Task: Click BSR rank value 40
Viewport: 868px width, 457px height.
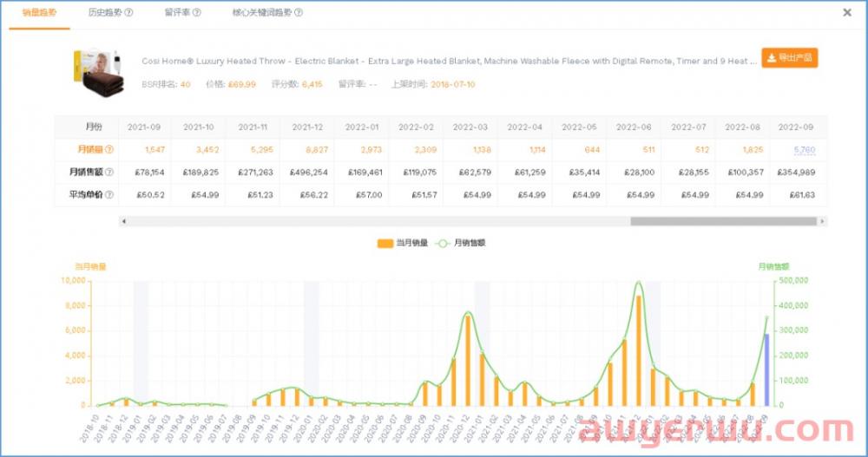Action: (186, 84)
